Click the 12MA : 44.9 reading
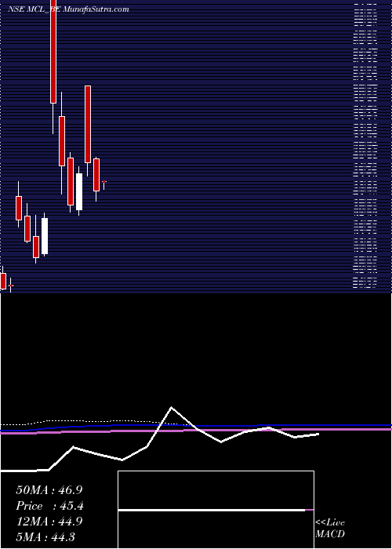The image size is (392, 549). pos(49,522)
